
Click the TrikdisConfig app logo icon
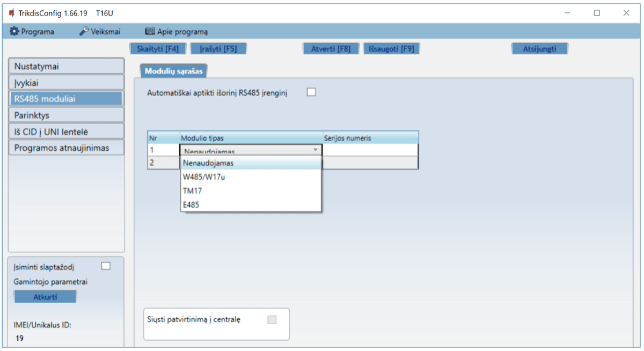(x=12, y=13)
